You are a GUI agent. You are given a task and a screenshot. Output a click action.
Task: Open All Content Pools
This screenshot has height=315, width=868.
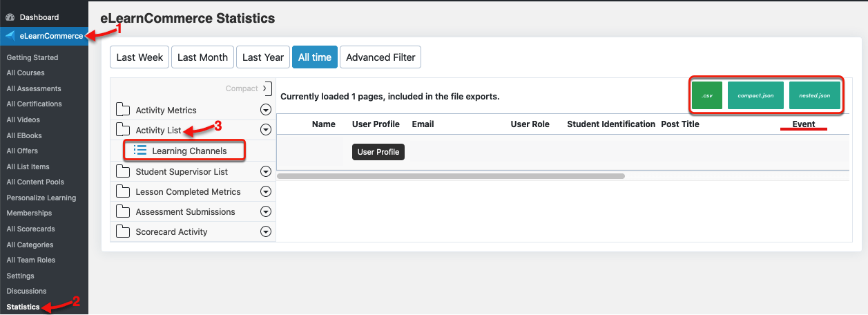(35, 182)
